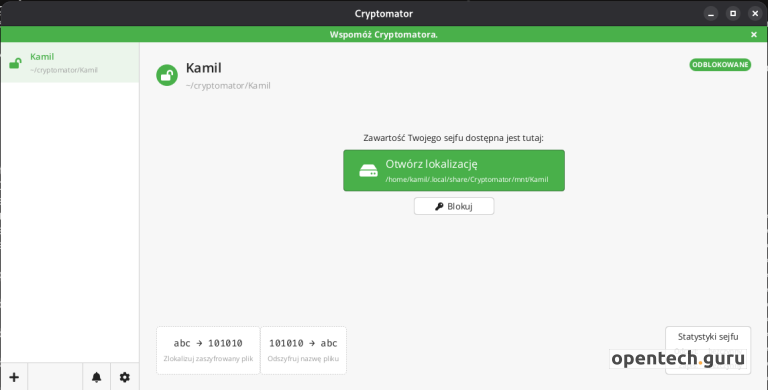Select the sidebar open-padlock icon beside Kamil

(16, 63)
